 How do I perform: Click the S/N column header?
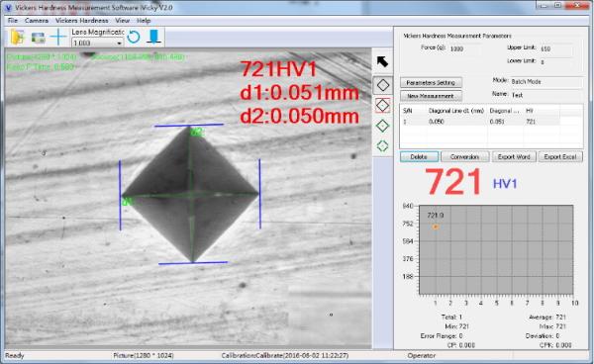tap(408, 111)
